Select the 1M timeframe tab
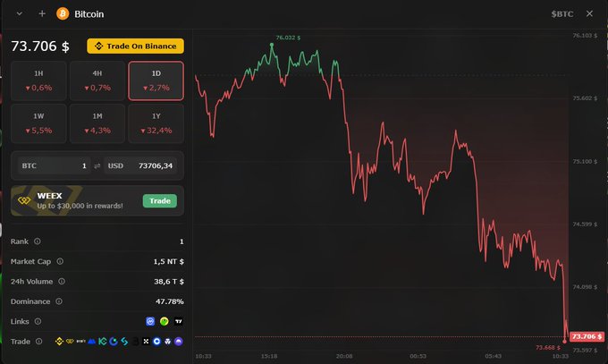Screen dimensions: 608x364 [97, 123]
